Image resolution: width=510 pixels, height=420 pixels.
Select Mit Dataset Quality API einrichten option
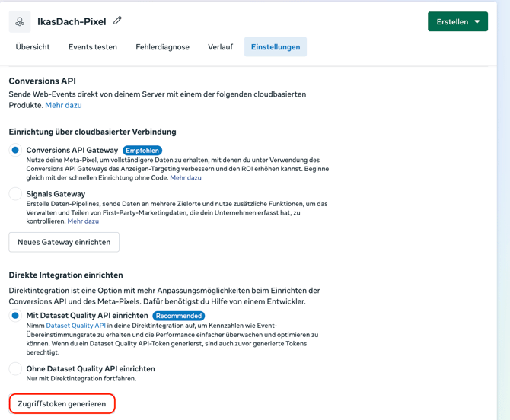click(x=15, y=315)
